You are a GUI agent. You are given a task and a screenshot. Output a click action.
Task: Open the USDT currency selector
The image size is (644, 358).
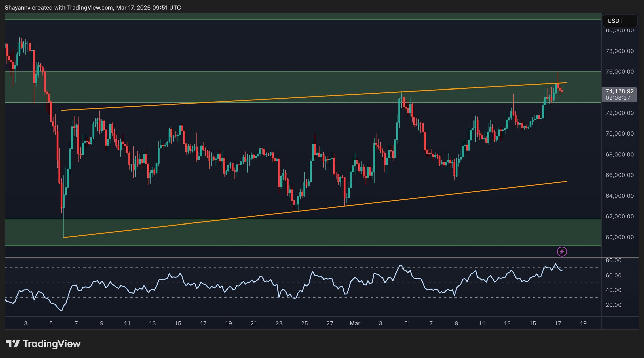point(620,21)
